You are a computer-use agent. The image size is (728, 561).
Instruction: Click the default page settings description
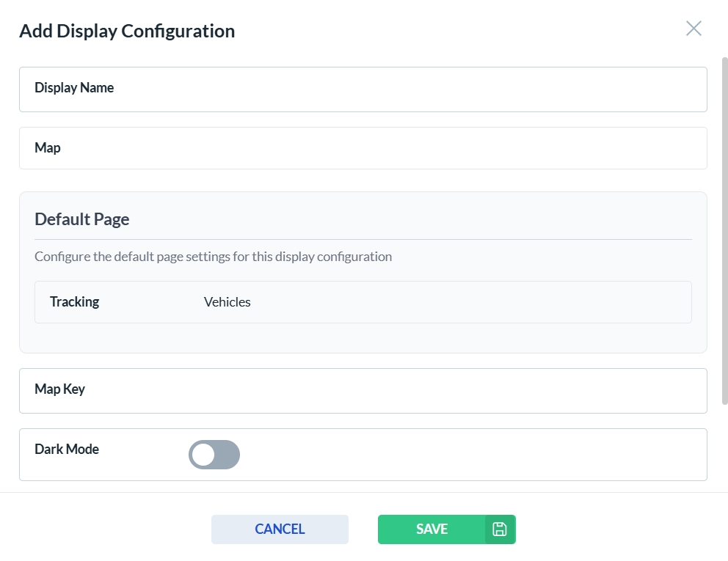[x=213, y=257]
